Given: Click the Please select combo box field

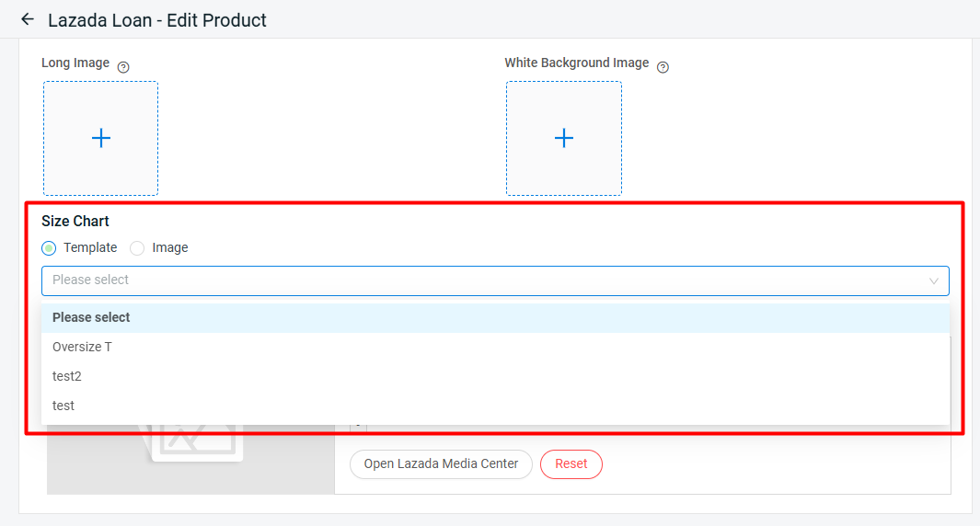Looking at the screenshot, I should (x=495, y=280).
